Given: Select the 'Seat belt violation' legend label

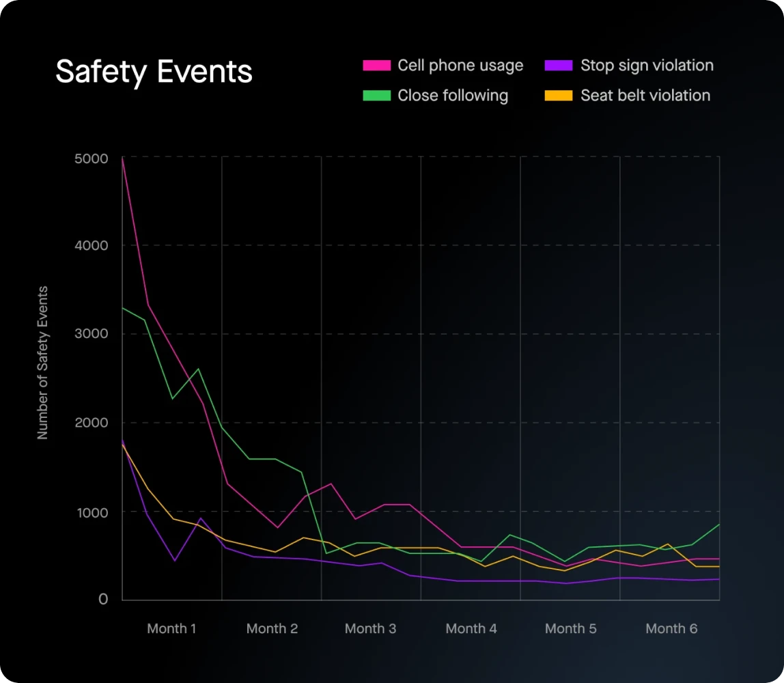Looking at the screenshot, I should click(645, 96).
